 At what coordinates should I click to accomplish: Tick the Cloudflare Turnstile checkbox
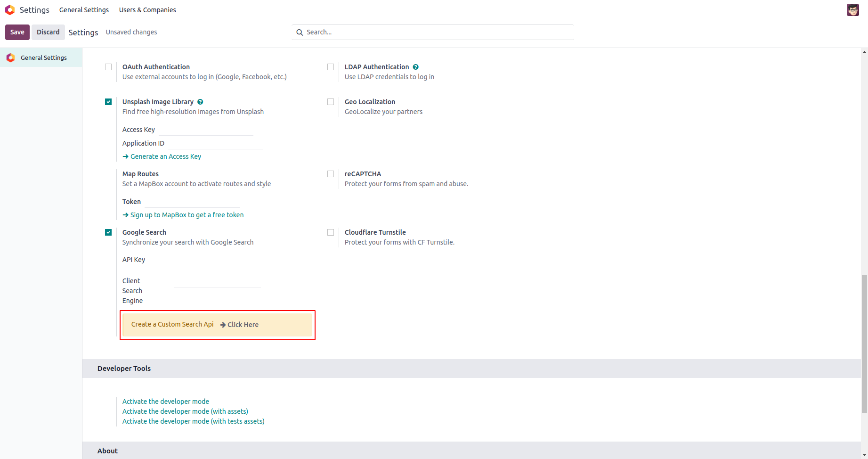point(331,232)
